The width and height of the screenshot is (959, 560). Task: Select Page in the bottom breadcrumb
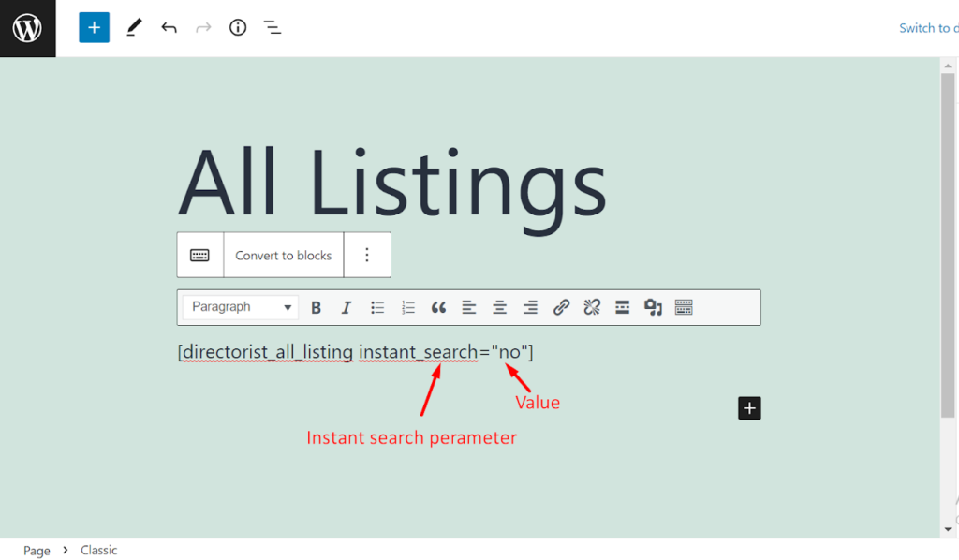[37, 551]
